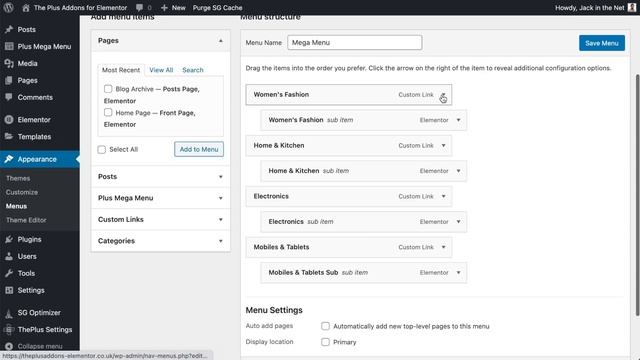
Task: Expand Home & Kitchen Custom Link options
Action: click(x=443, y=145)
